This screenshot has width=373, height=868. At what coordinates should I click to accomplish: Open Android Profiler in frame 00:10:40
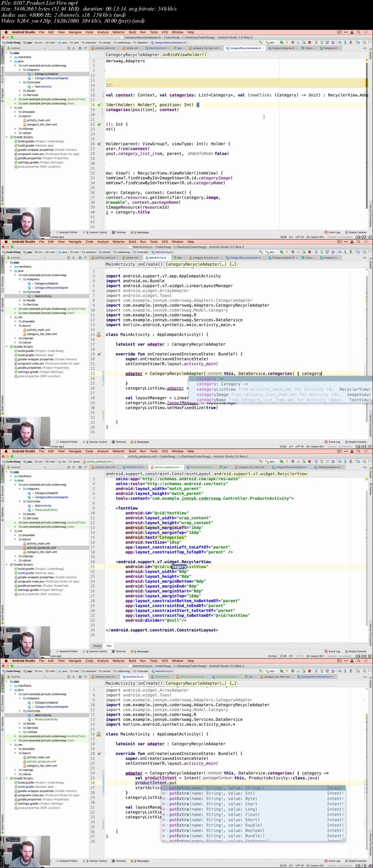pos(67,861)
